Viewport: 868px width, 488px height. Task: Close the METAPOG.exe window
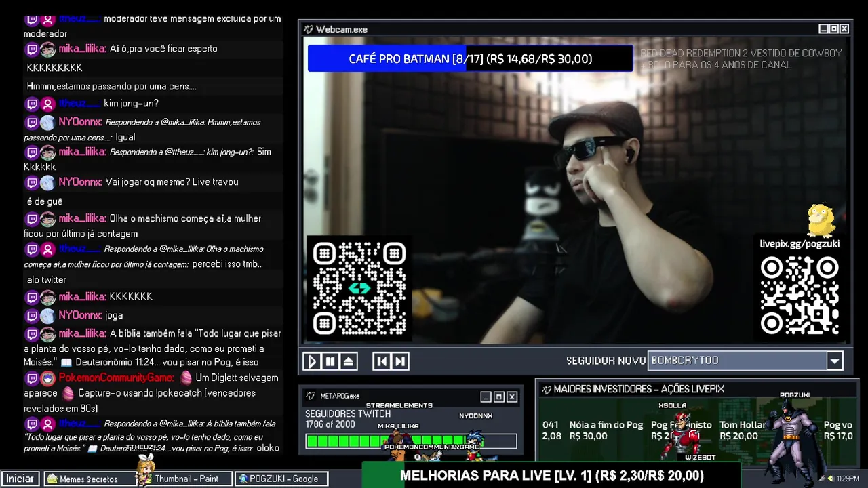pyautogui.click(x=512, y=396)
